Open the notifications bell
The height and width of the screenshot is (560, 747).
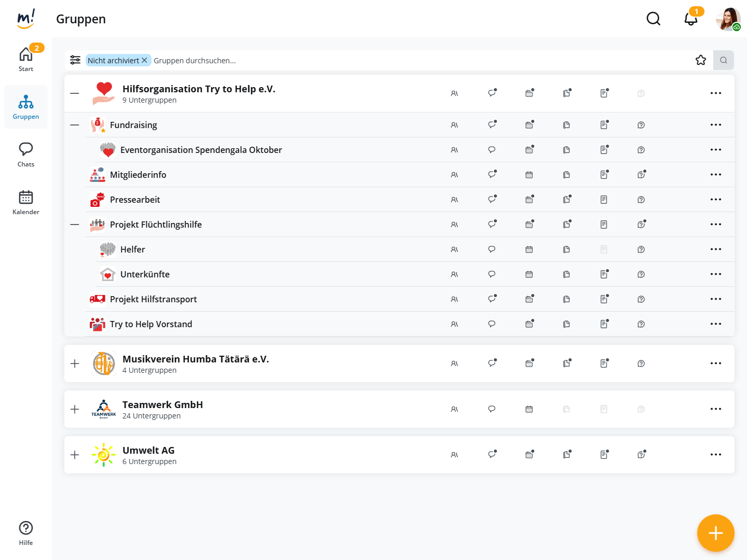[x=690, y=19]
